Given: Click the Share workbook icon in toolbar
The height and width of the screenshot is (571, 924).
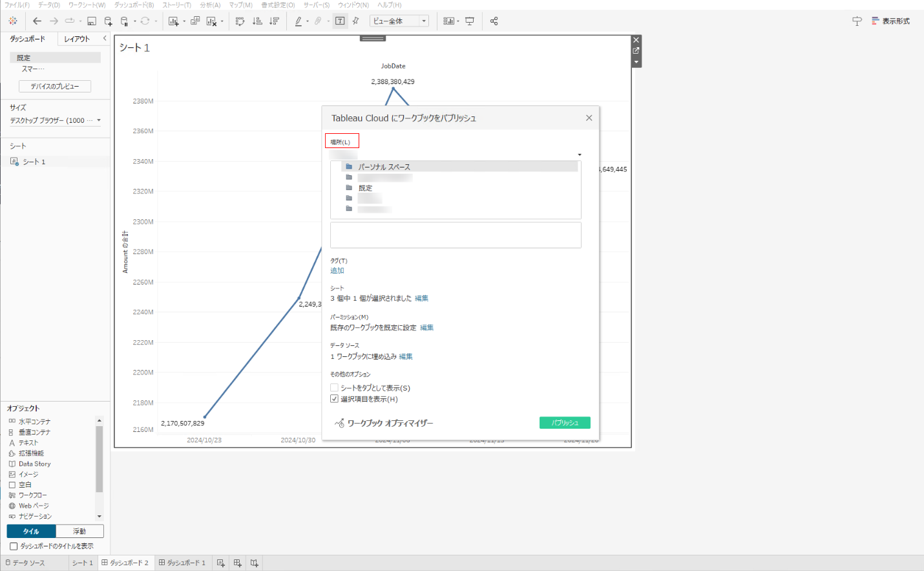Looking at the screenshot, I should [x=494, y=21].
